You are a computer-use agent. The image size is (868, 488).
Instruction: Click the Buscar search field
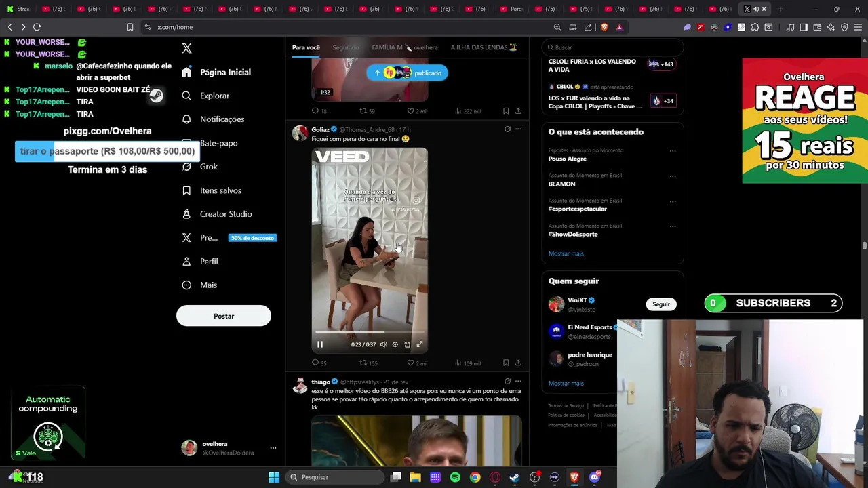tap(612, 47)
